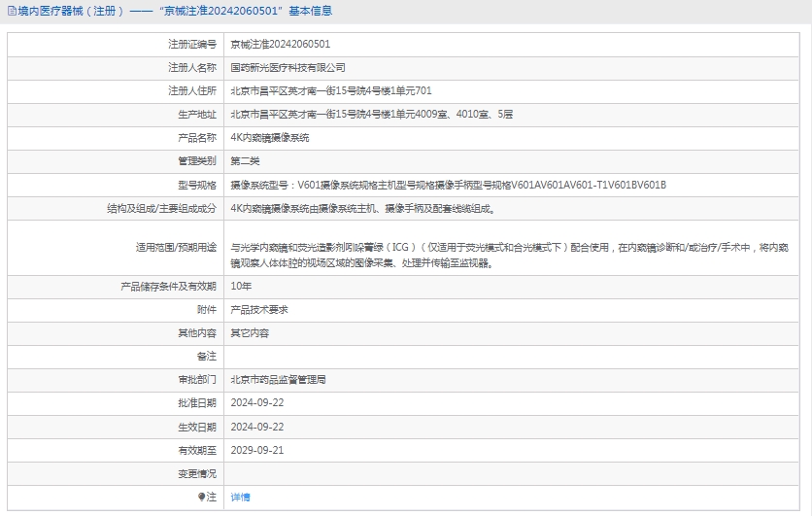Click the 适用范围/预期用途 intended use paragraph
This screenshot has width=812, height=516.
coord(511,255)
